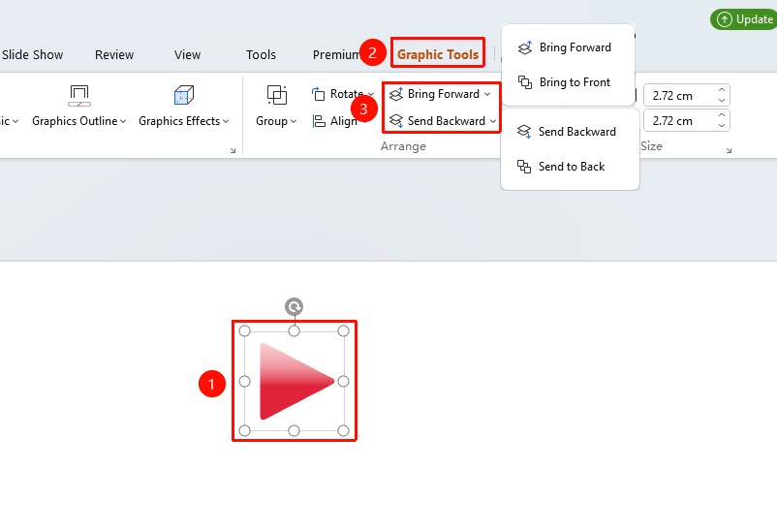777x532 pixels.
Task: Decrease the top size value with down arrow
Action: [x=722, y=100]
